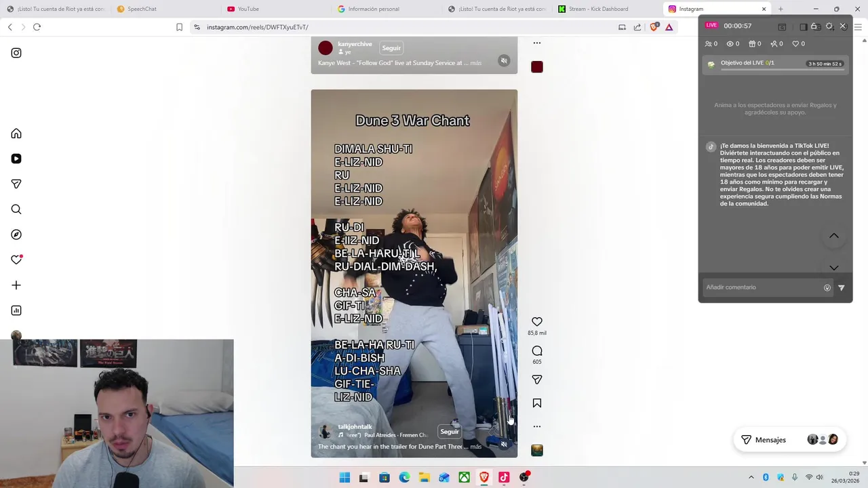This screenshot has width=868, height=488.
Task: Close the Instagram browser tab
Action: point(764,9)
